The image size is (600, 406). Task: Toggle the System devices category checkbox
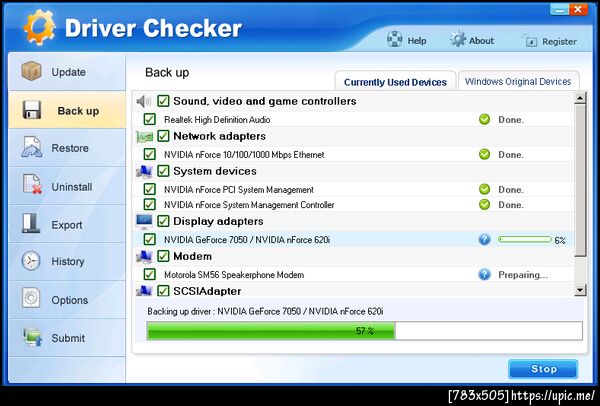pyautogui.click(x=163, y=171)
